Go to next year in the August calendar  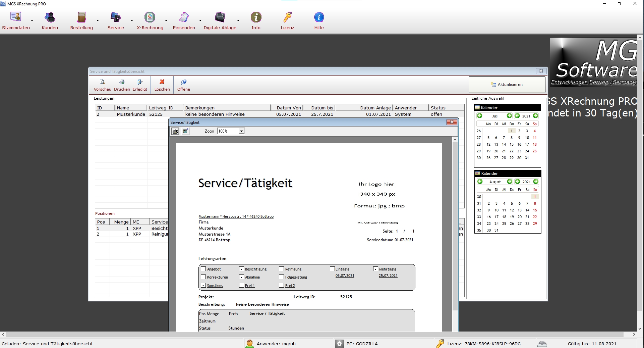(536, 182)
